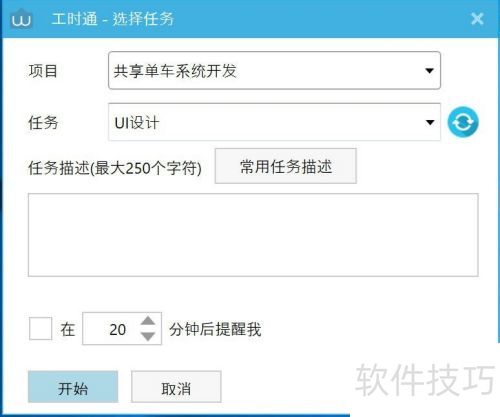Click the 开始 button

pos(73,387)
